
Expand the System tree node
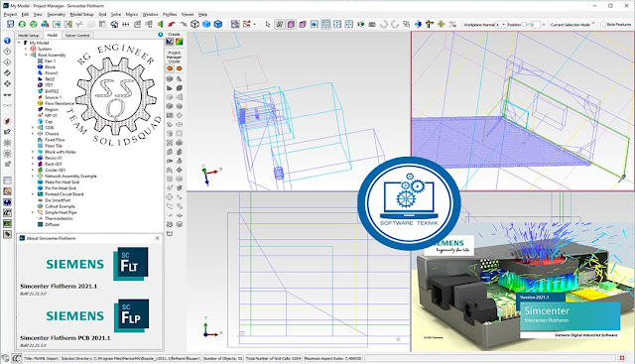click(26, 49)
